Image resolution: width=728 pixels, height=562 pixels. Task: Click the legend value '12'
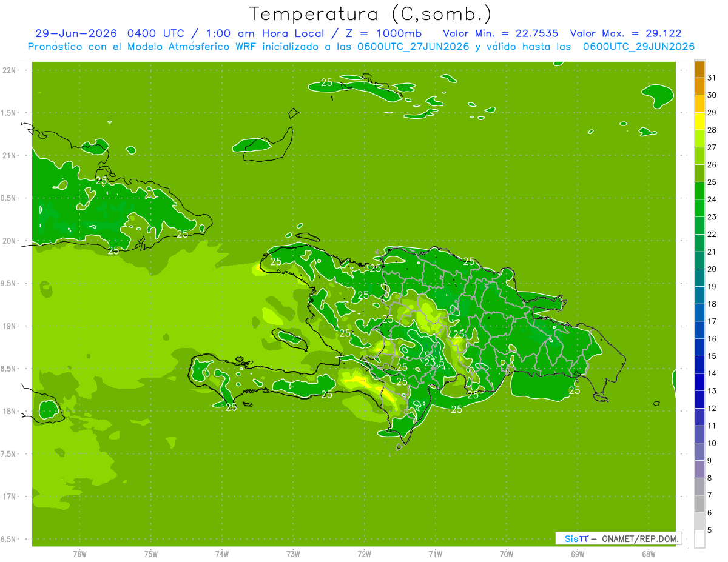pos(712,408)
